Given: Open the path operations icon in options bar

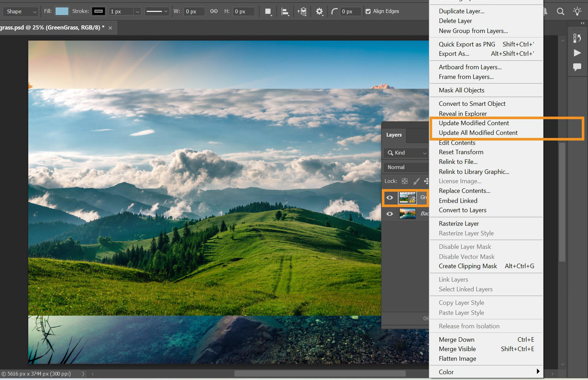Looking at the screenshot, I should tap(268, 11).
